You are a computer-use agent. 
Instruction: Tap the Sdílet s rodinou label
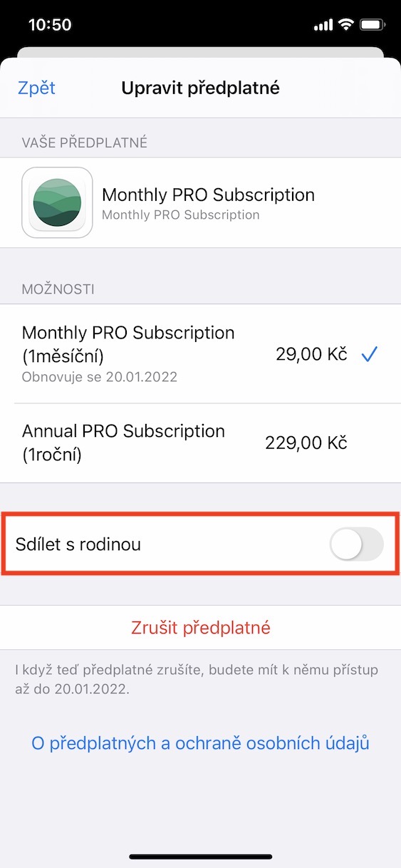coord(78,544)
